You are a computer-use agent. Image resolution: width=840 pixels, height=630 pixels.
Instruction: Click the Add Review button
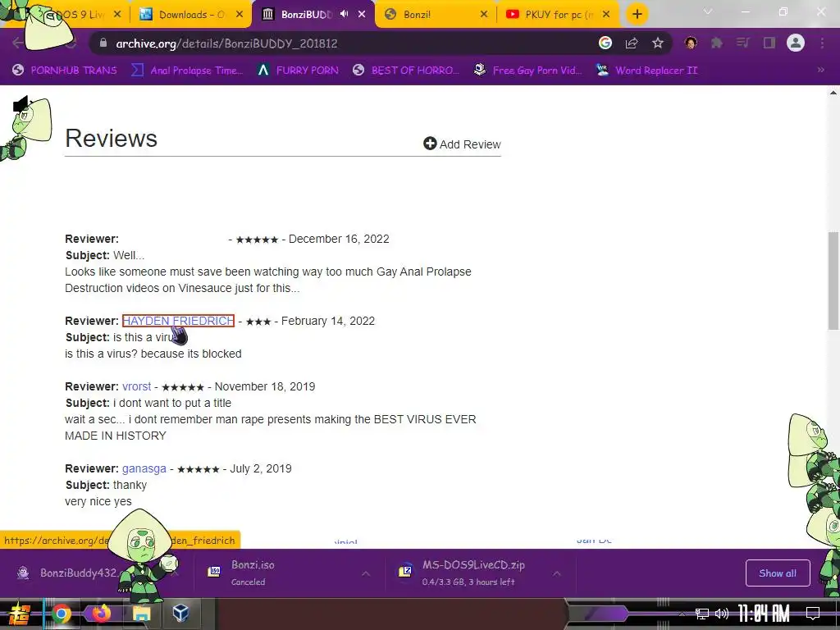coord(462,144)
